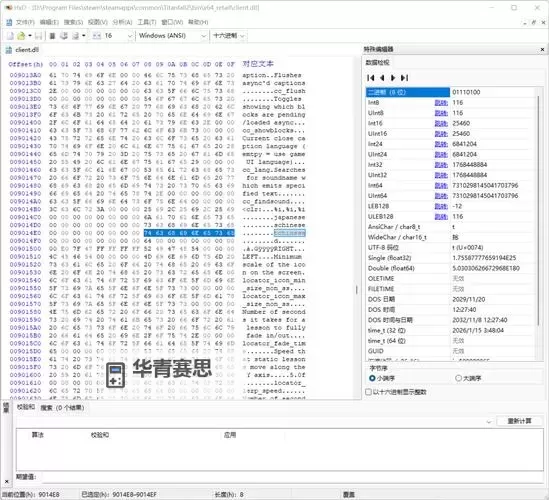Click the jump link for LEB128
Screen dimensions: 549x500
click(441, 206)
